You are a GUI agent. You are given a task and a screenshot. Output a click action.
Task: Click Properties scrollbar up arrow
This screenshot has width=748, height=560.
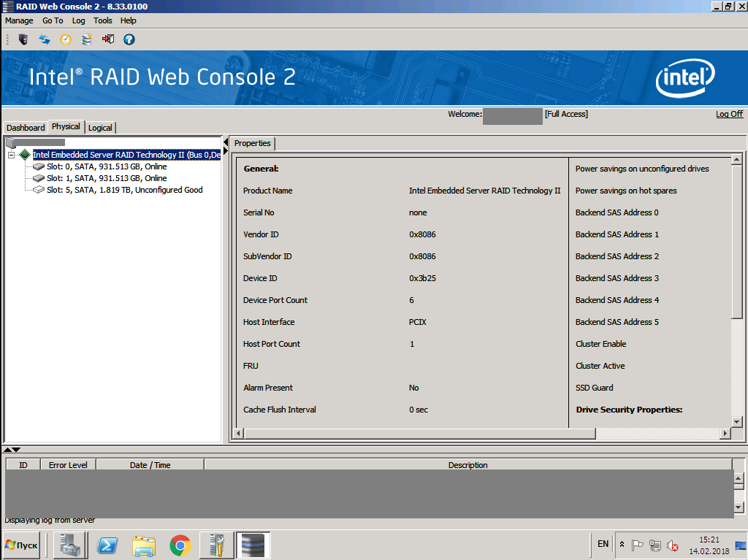point(736,160)
